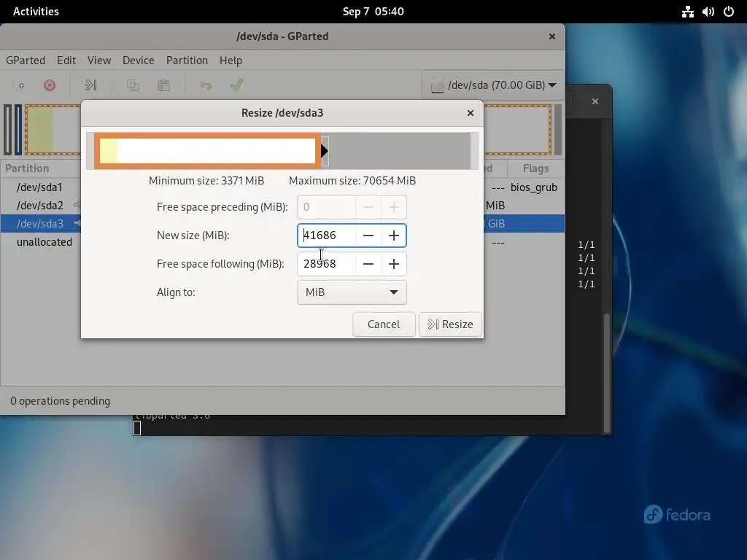747x560 pixels.
Task: Open the Edit menu
Action: tap(66, 61)
